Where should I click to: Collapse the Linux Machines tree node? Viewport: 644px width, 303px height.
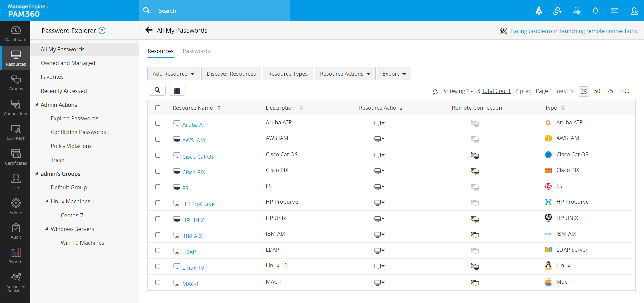[x=47, y=201]
